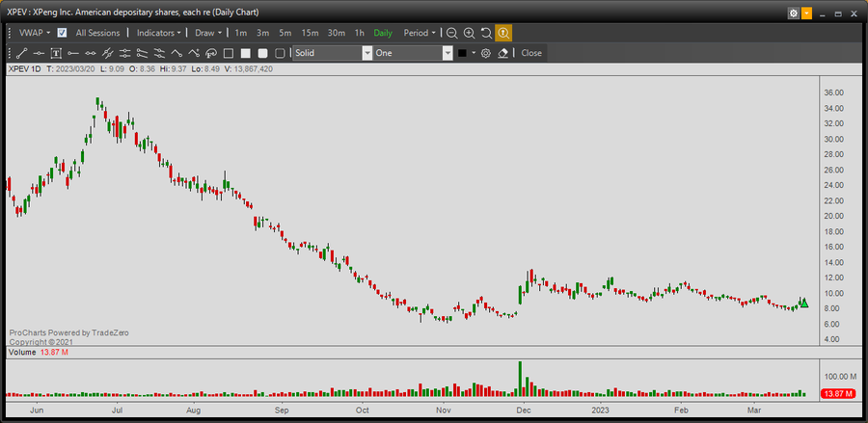This screenshot has width=868, height=423.
Task: Open the Draw menu
Action: pyautogui.click(x=208, y=33)
